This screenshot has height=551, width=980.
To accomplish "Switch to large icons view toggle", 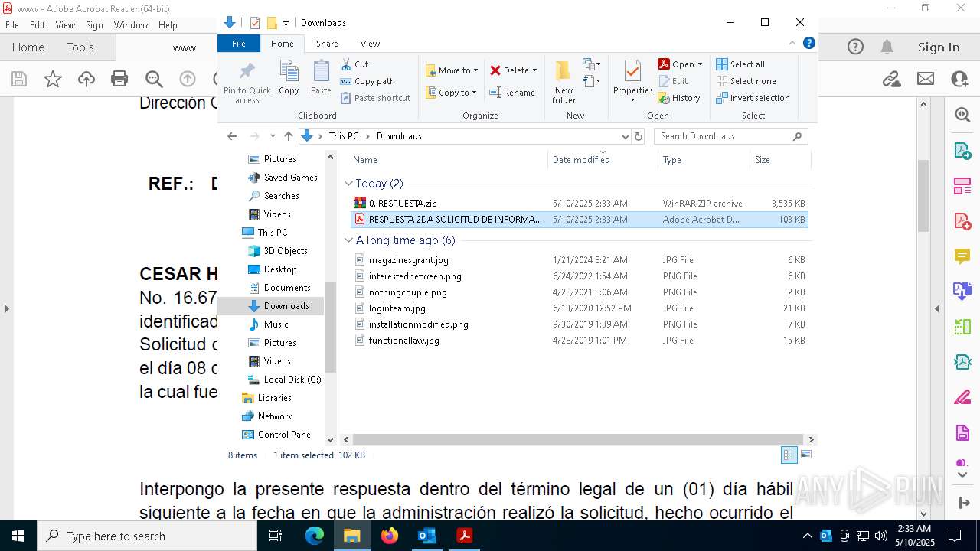I will pyautogui.click(x=805, y=455).
